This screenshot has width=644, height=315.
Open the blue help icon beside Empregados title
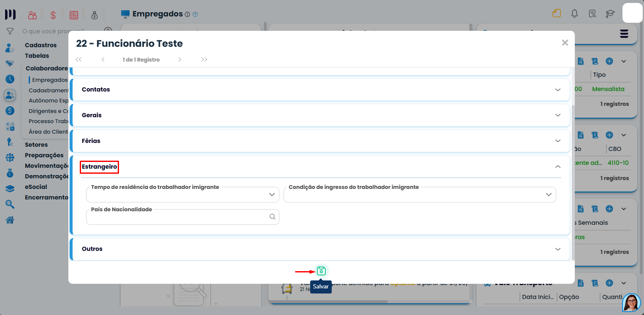tap(195, 14)
